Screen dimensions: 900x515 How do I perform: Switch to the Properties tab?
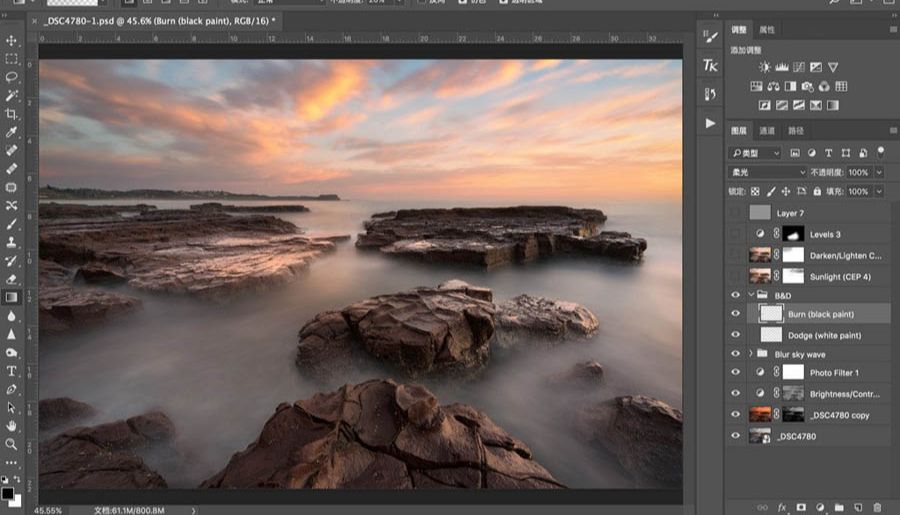(x=767, y=30)
